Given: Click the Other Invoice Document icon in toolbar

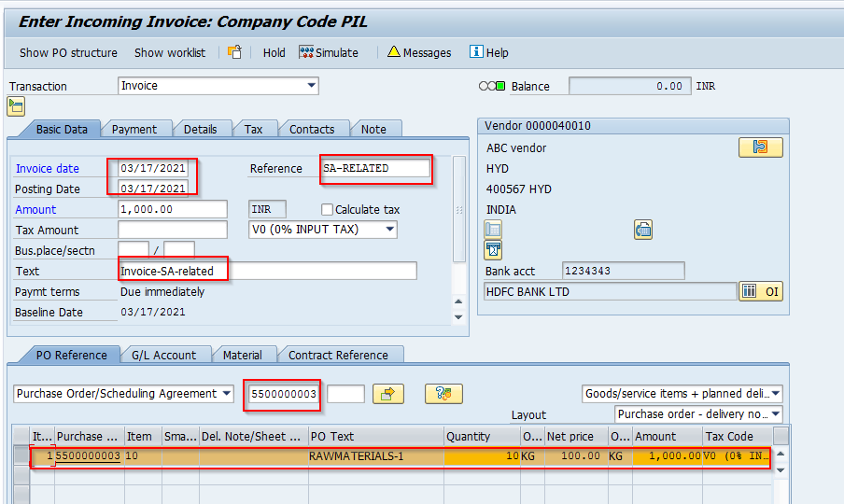Looking at the screenshot, I should point(234,52).
